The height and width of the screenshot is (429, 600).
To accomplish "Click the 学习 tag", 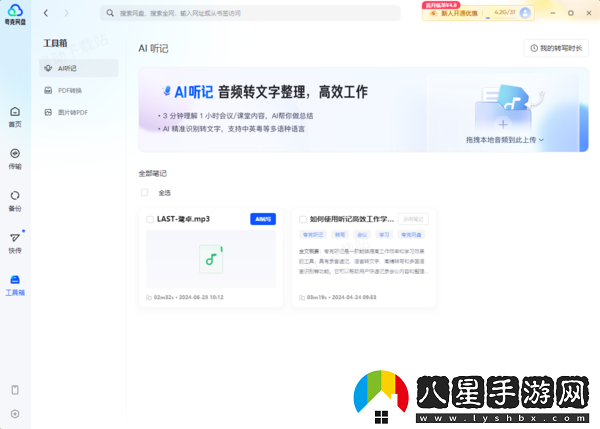I will 384,235.
